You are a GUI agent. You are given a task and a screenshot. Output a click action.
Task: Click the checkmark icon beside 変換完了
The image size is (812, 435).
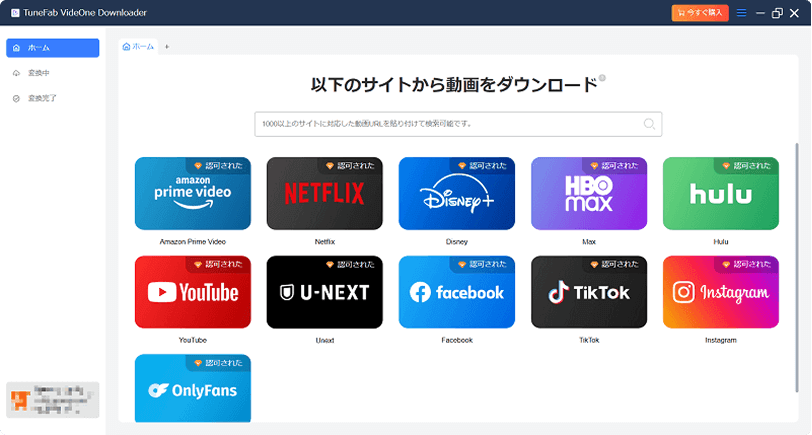click(x=17, y=98)
